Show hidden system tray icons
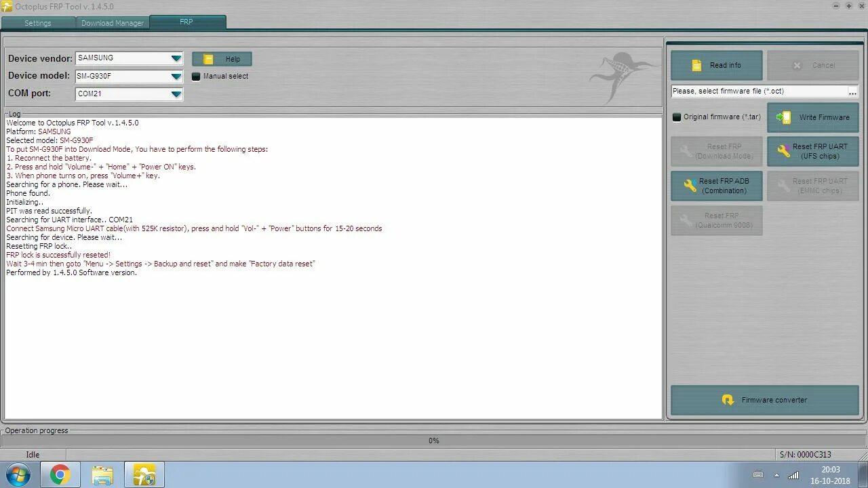The height and width of the screenshot is (488, 868). pos(776,475)
